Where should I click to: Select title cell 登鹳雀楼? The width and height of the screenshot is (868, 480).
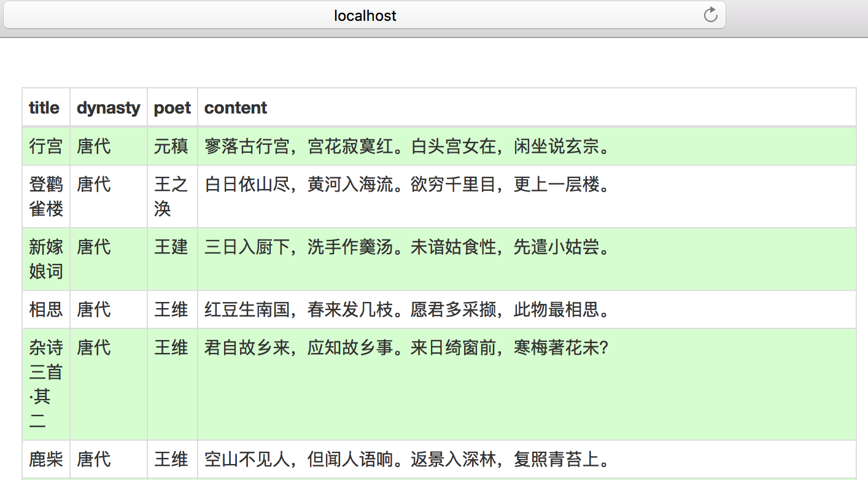click(x=46, y=196)
